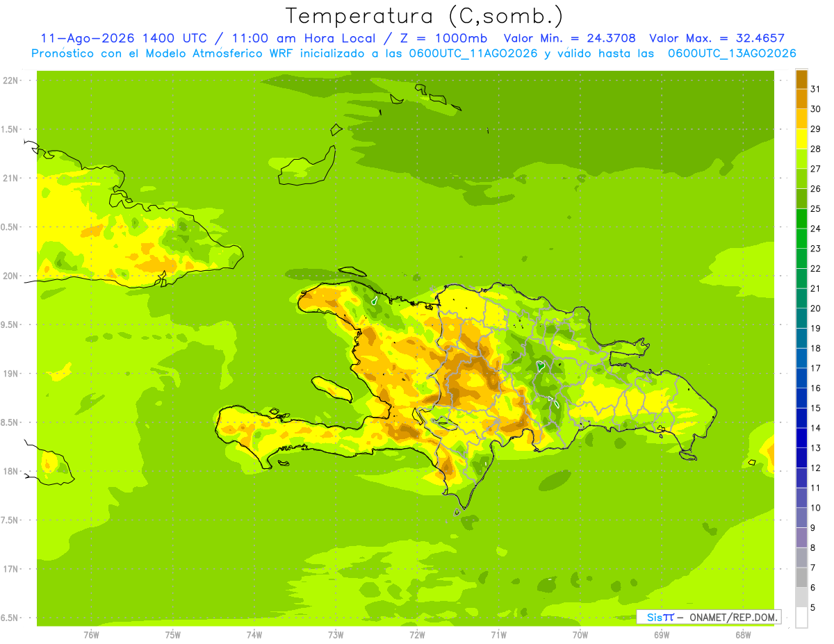
Task: Click the "19N" latitude label
Action: click(11, 374)
